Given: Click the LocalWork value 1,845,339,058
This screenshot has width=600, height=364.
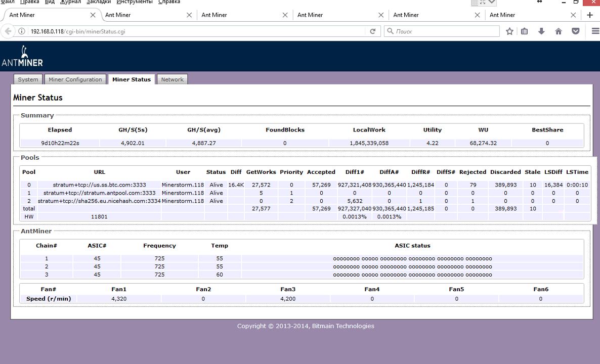Looking at the screenshot, I should point(369,143).
